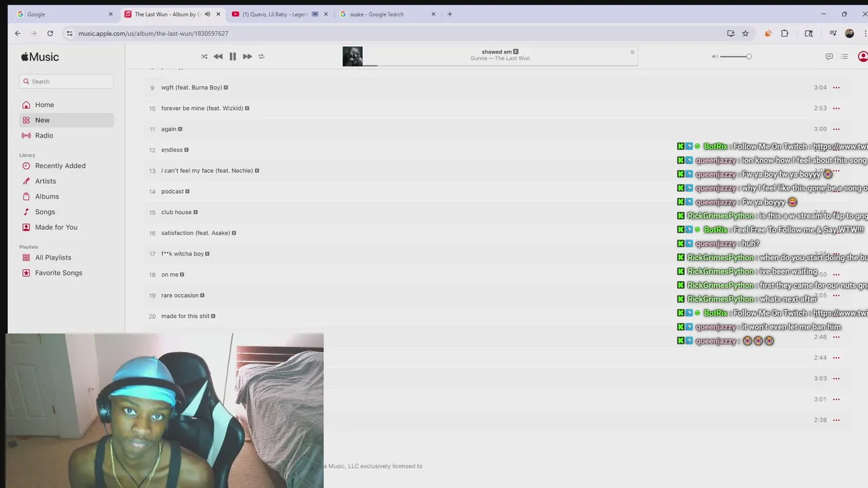Show the Playing Next queue list
The width and height of the screenshot is (868, 488).
point(844,56)
